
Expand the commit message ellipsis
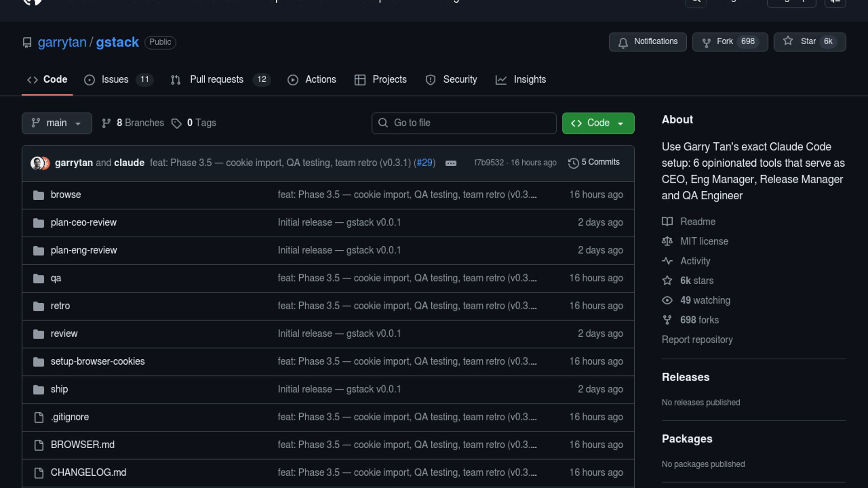tap(451, 163)
